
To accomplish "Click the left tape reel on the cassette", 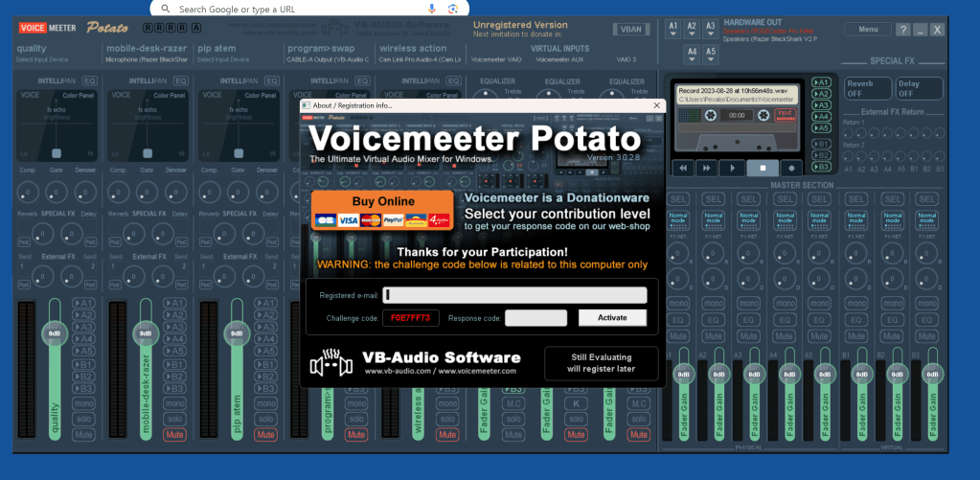I will (x=710, y=116).
